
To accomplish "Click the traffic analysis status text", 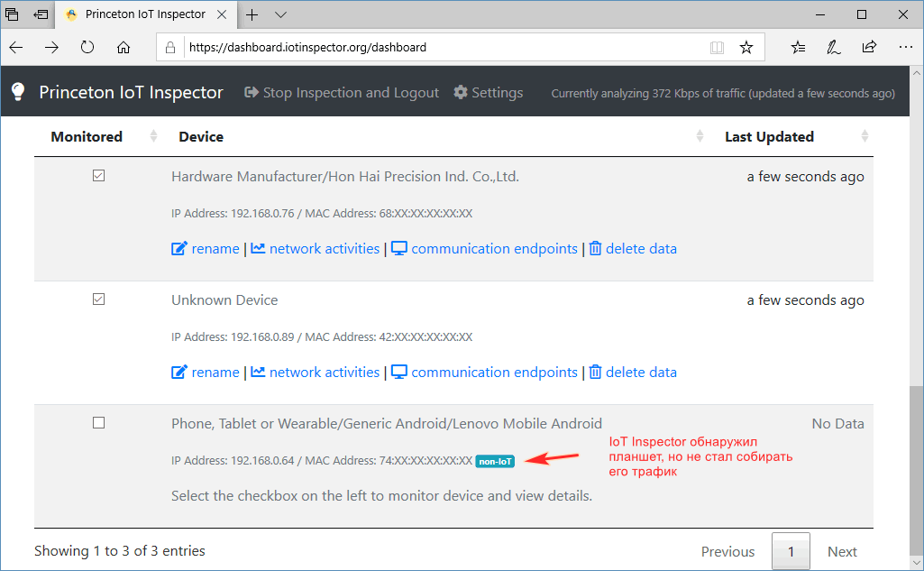I will click(x=723, y=93).
